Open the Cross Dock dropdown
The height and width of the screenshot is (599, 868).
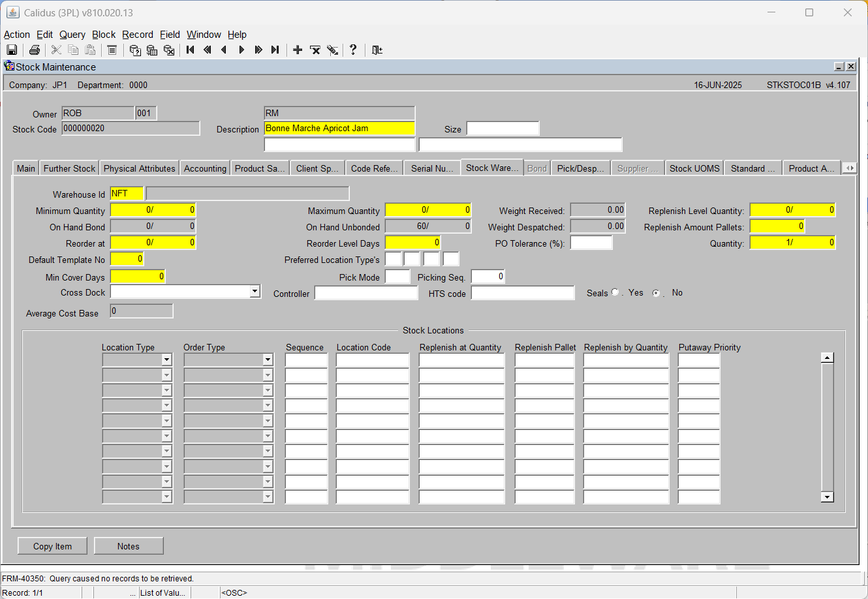[x=255, y=292]
